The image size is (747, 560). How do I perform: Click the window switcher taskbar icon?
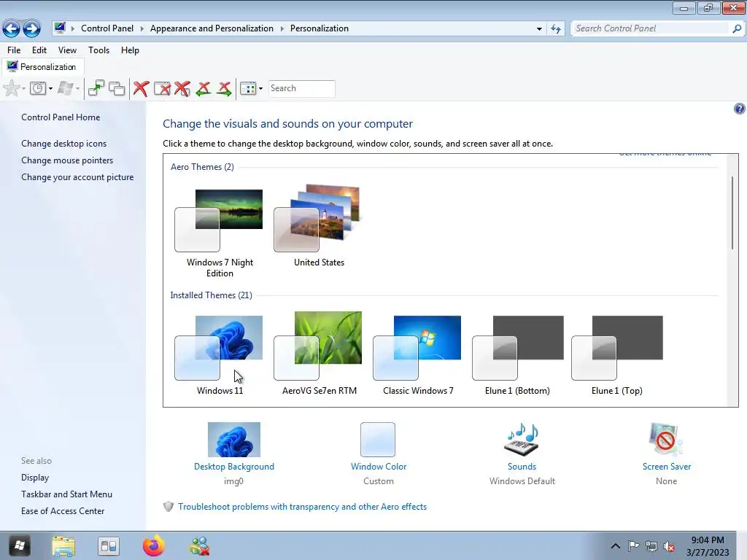point(109,546)
